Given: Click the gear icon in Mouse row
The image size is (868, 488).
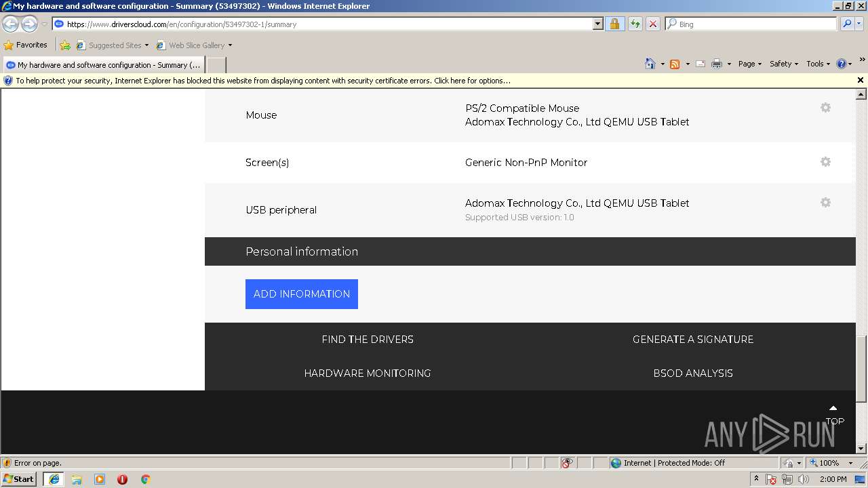Looking at the screenshot, I should [x=825, y=108].
